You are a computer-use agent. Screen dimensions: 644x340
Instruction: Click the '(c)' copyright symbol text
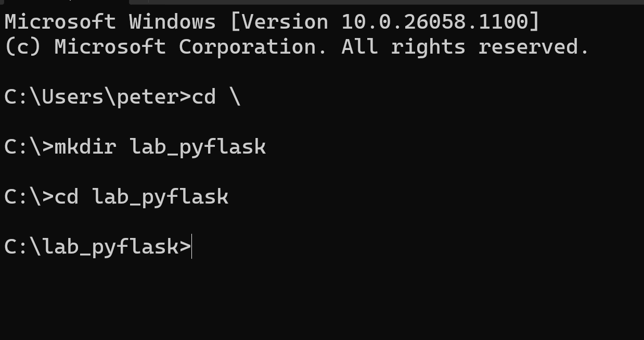point(22,47)
